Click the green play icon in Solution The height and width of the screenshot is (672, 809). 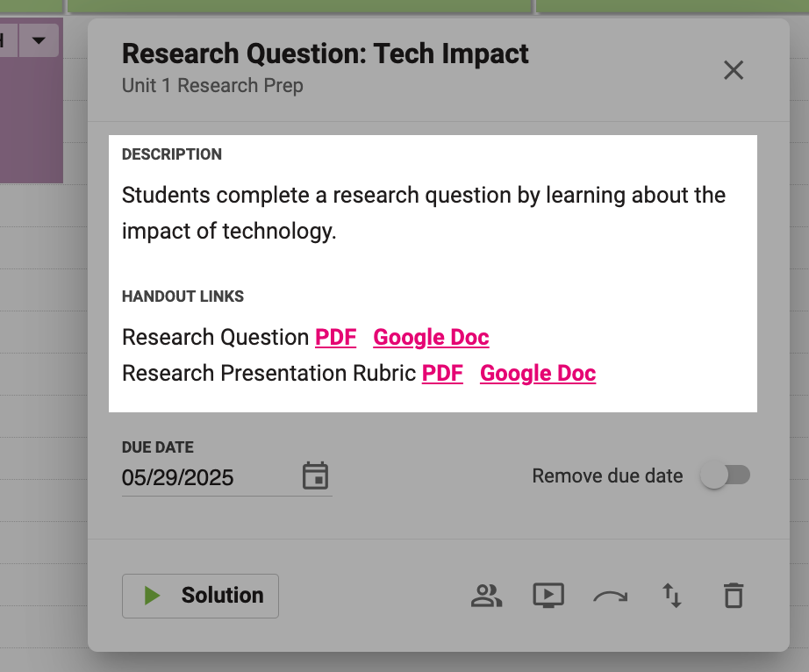152,596
